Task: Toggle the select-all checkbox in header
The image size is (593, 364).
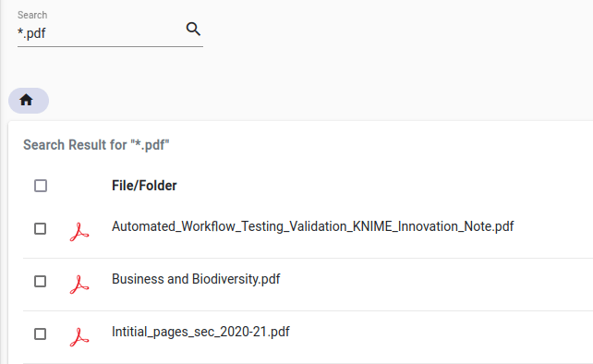Action: (x=41, y=186)
